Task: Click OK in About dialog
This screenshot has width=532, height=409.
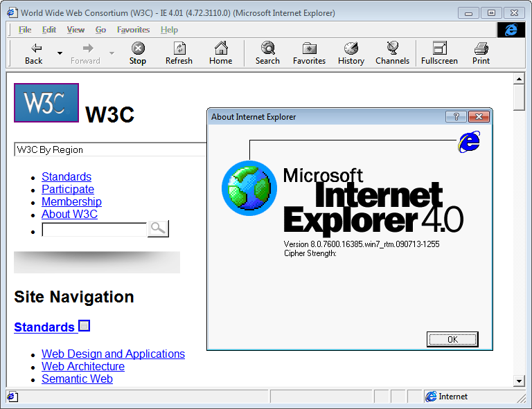Action: click(x=452, y=339)
